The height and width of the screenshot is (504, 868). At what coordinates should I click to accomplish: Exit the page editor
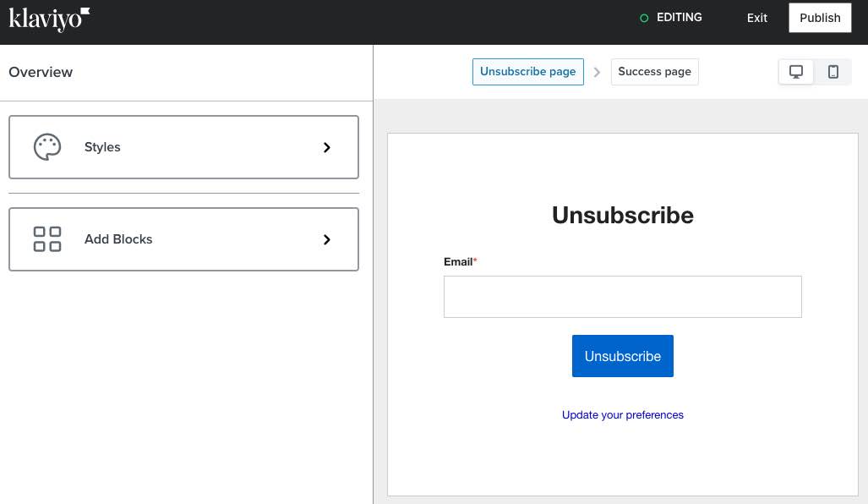tap(756, 18)
